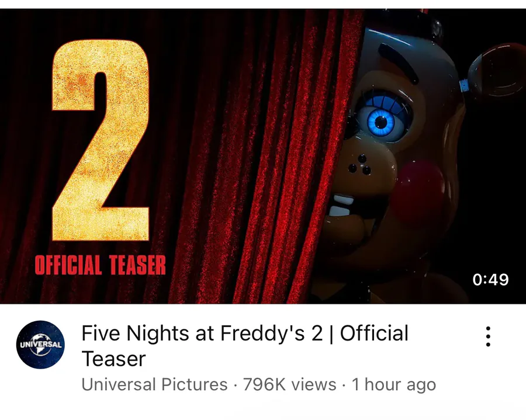
Task: Click the bear's black eyebrow
Action: click(399, 62)
